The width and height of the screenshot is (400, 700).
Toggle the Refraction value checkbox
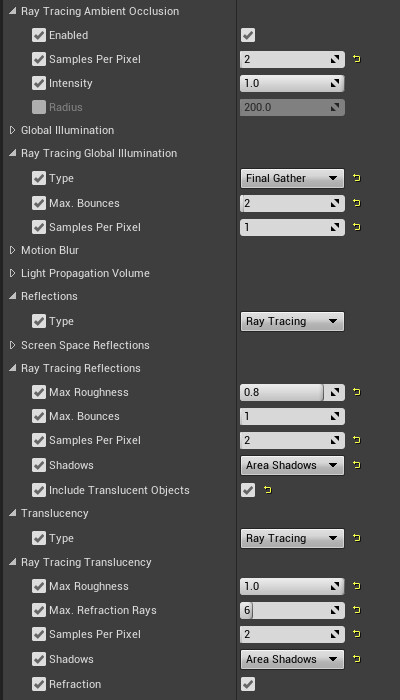pyautogui.click(x=248, y=684)
